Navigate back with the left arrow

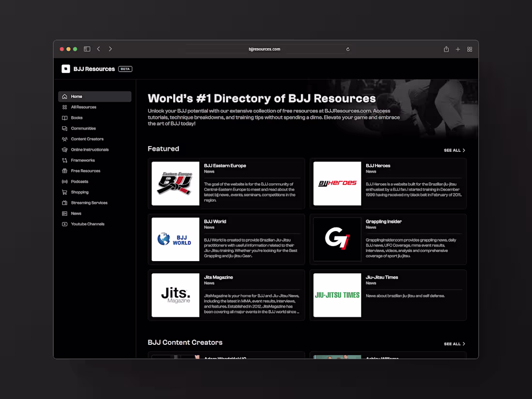coord(99,49)
